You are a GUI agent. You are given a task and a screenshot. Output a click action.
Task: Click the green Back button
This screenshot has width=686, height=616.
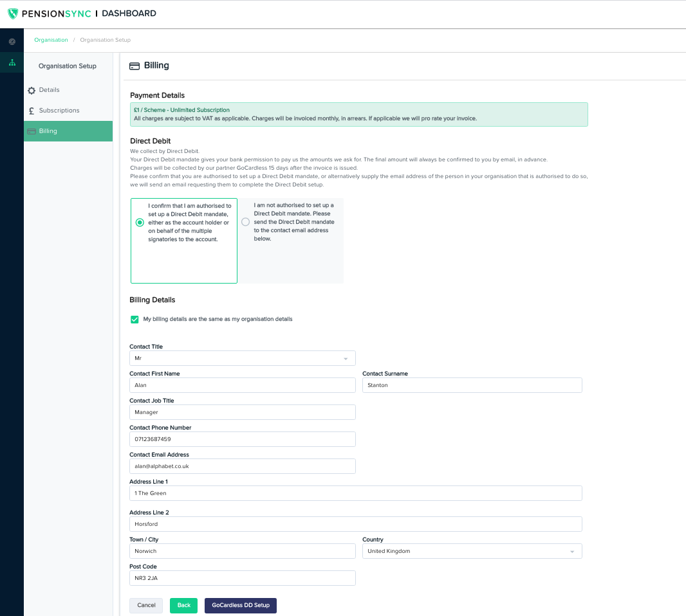(183, 605)
